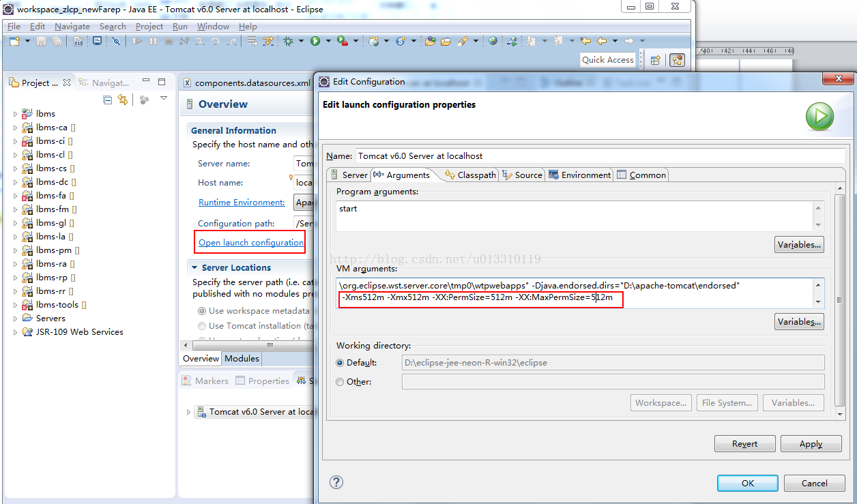The image size is (857, 504).
Task: Open the Navigate menu
Action: [72, 26]
